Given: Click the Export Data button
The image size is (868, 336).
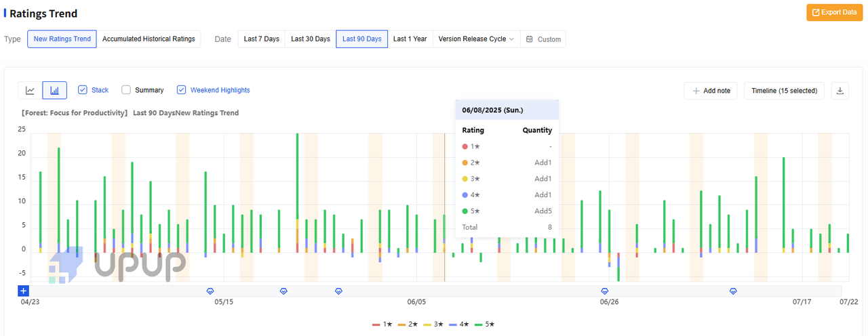Looking at the screenshot, I should pos(834,12).
